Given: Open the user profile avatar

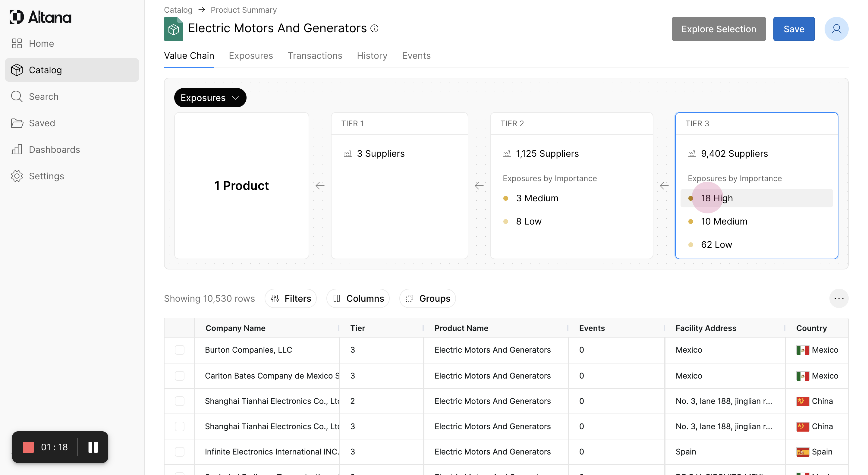Looking at the screenshot, I should (x=836, y=29).
